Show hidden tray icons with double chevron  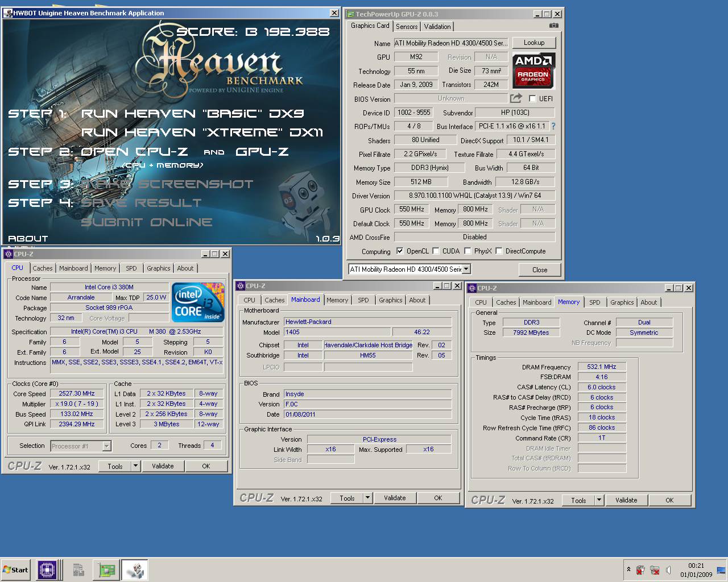pos(628,569)
